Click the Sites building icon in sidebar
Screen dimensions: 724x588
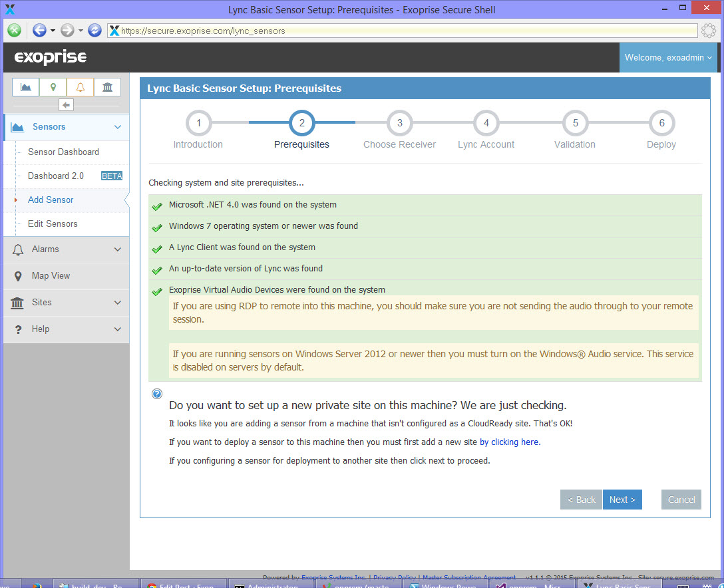coord(17,303)
